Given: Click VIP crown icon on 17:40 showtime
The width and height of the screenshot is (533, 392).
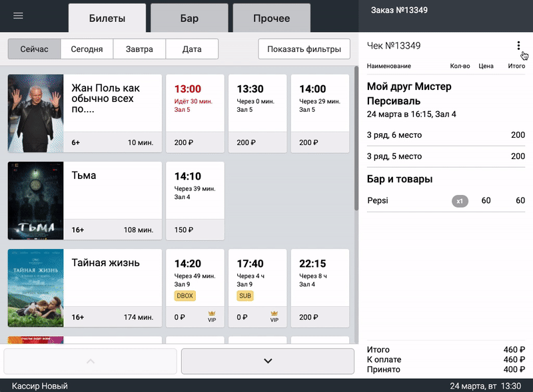Looking at the screenshot, I should (274, 316).
